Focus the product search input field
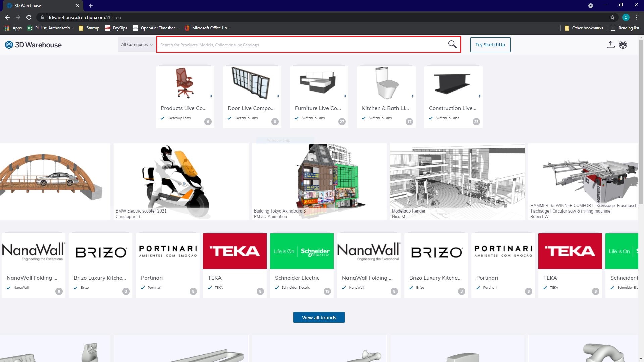 pos(302,45)
